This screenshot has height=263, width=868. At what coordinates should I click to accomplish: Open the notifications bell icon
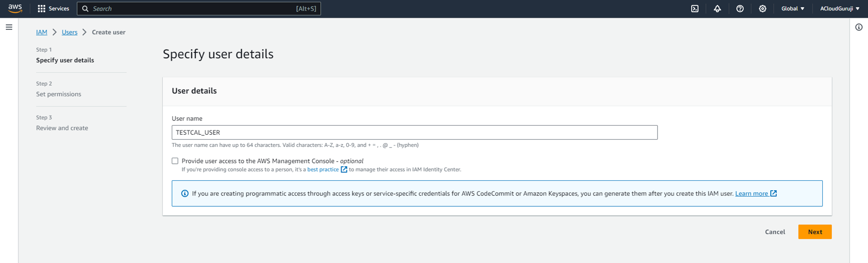pos(717,9)
